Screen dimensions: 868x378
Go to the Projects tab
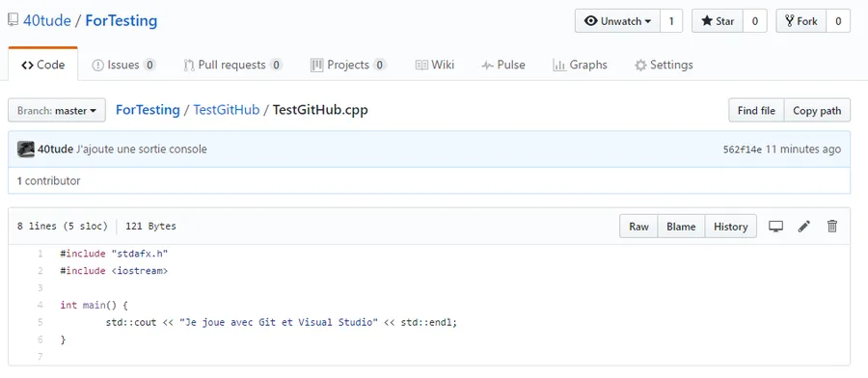(347, 65)
